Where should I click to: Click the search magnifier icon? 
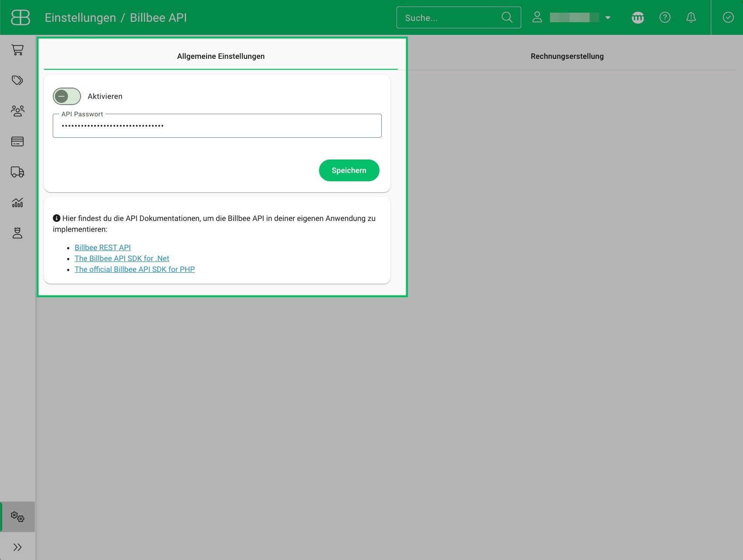pyautogui.click(x=507, y=17)
